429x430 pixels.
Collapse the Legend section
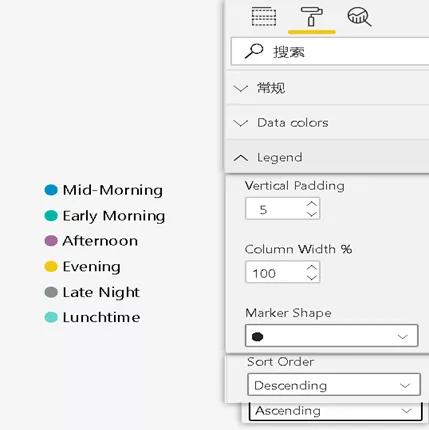327,157
